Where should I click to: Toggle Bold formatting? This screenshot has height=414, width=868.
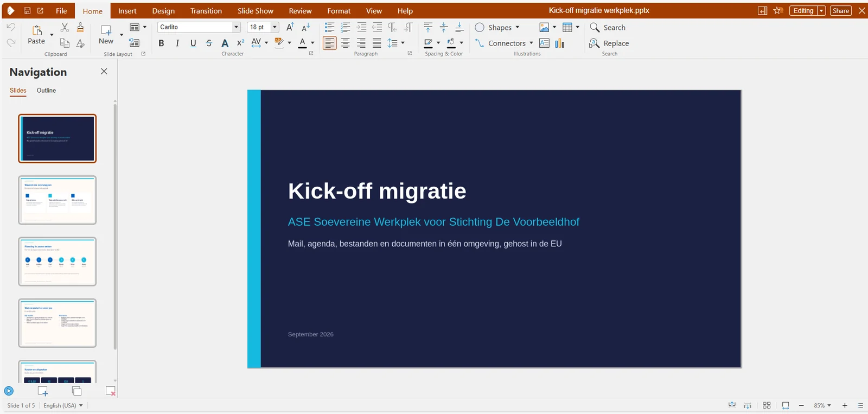click(161, 43)
